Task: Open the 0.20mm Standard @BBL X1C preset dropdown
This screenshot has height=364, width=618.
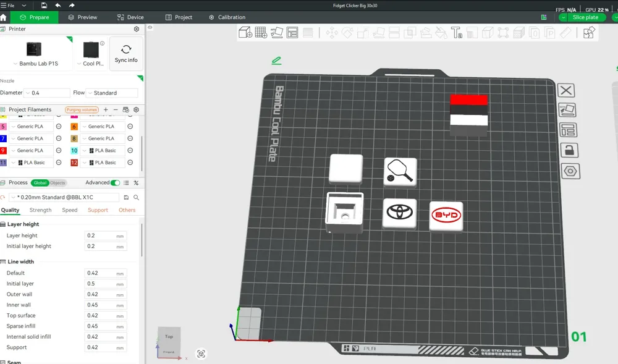Action: click(x=64, y=197)
